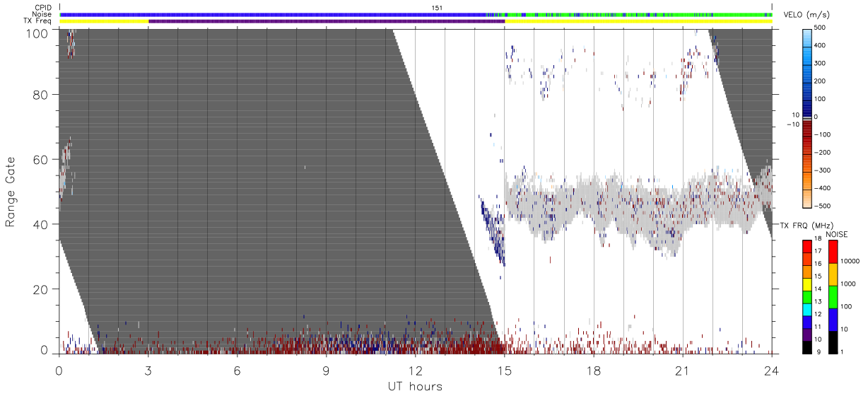
Task: Click the TX Freq row label
Action: pos(38,21)
